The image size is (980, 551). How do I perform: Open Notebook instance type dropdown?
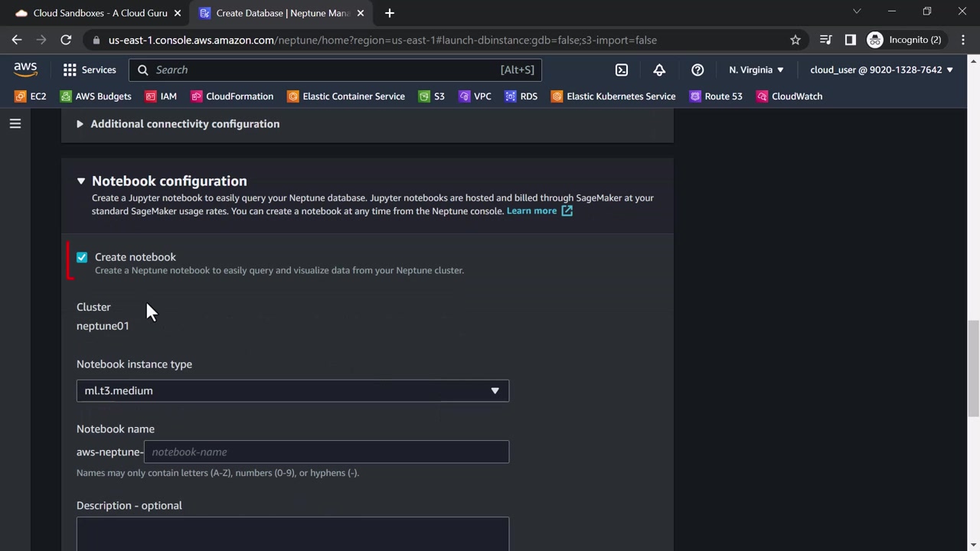coord(292,390)
